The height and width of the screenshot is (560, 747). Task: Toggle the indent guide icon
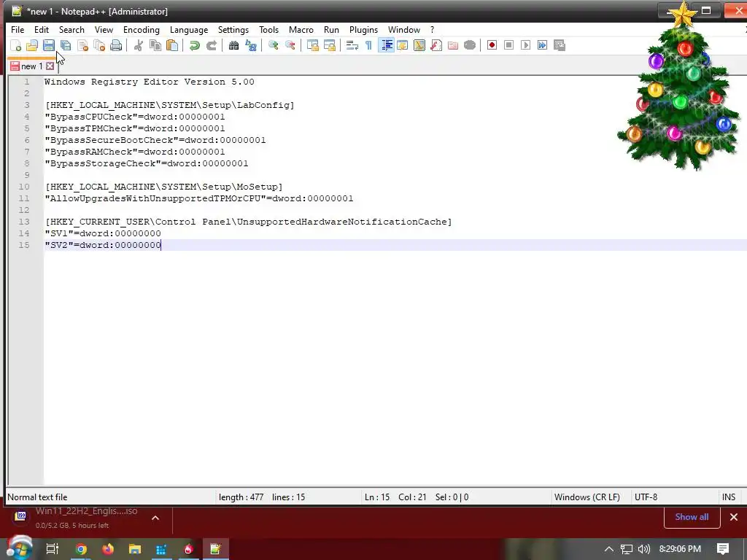click(x=386, y=45)
